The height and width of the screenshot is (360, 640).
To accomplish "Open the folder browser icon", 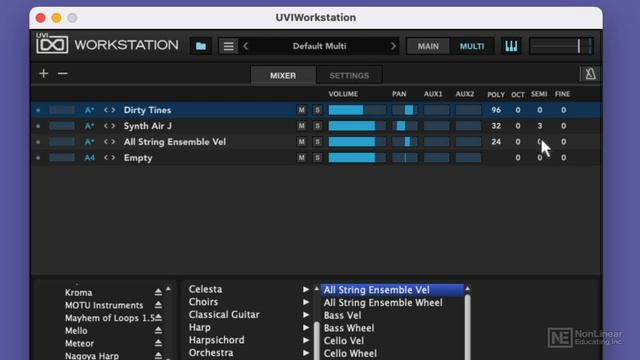I will [x=200, y=46].
